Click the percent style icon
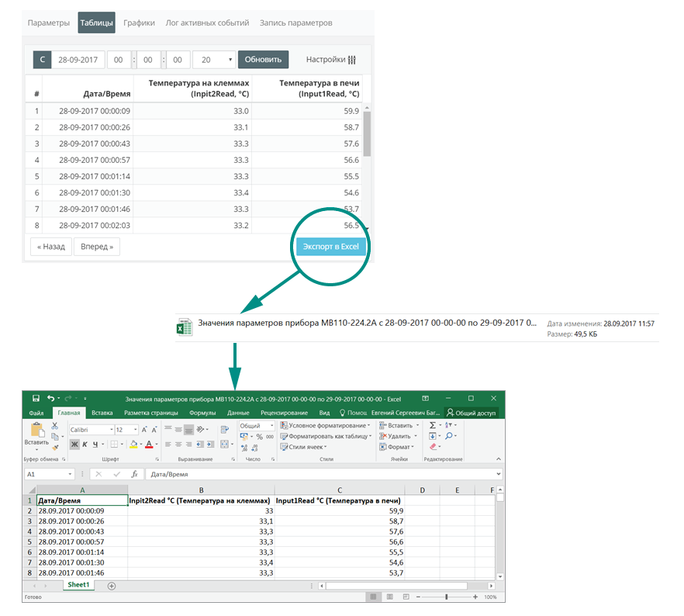This screenshot has height=616, width=684. [x=259, y=436]
